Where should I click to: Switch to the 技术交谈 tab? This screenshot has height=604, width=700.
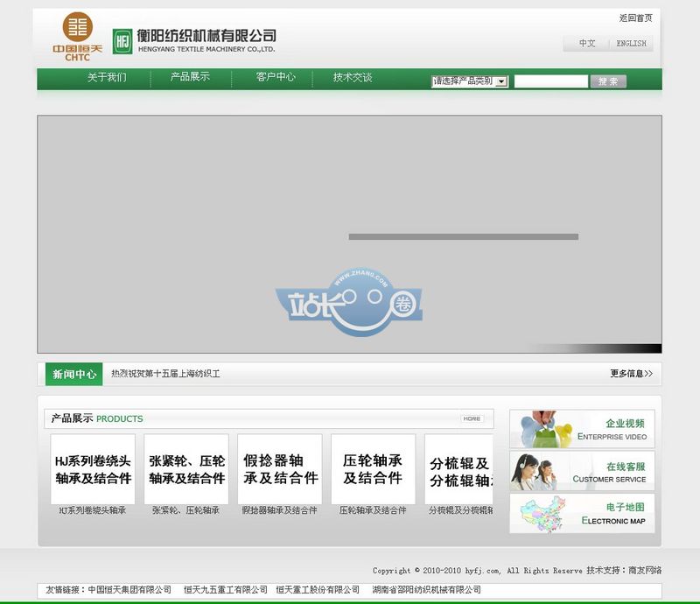pos(354,78)
